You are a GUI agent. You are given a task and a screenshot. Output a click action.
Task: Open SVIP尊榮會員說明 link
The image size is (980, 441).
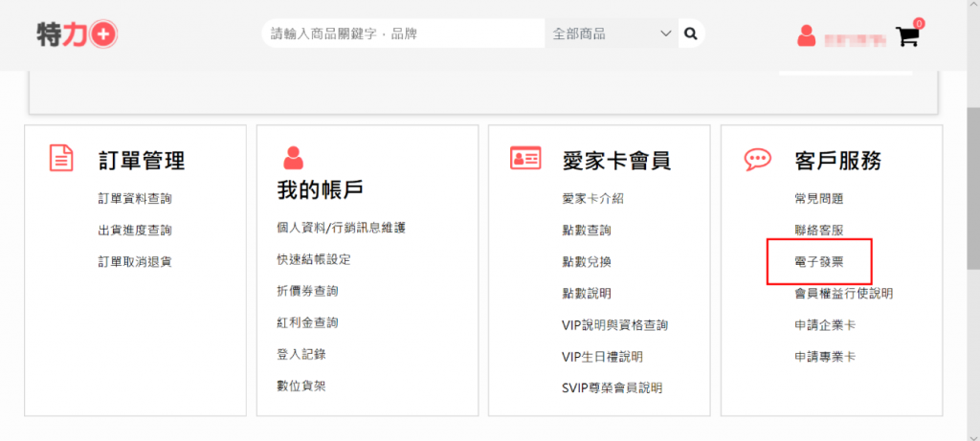click(612, 387)
